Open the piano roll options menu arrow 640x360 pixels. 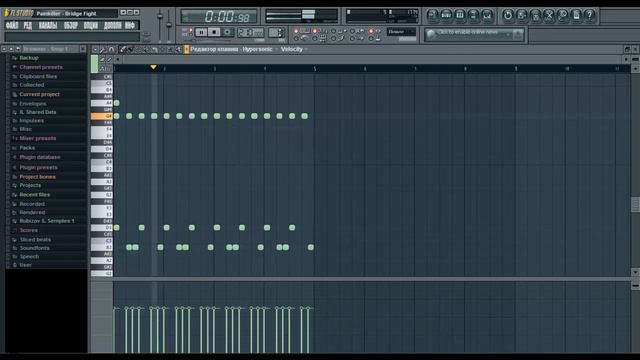click(95, 49)
